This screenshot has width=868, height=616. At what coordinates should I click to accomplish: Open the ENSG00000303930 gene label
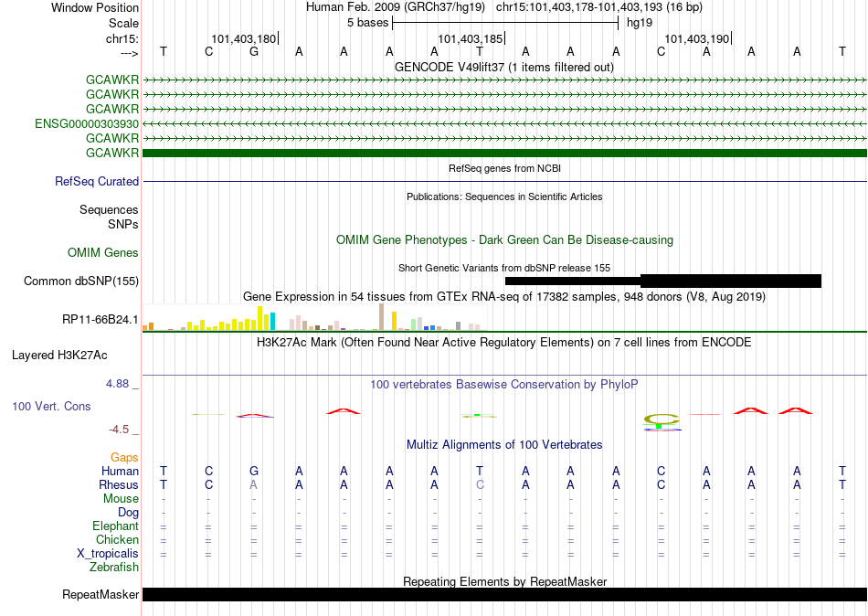87,123
